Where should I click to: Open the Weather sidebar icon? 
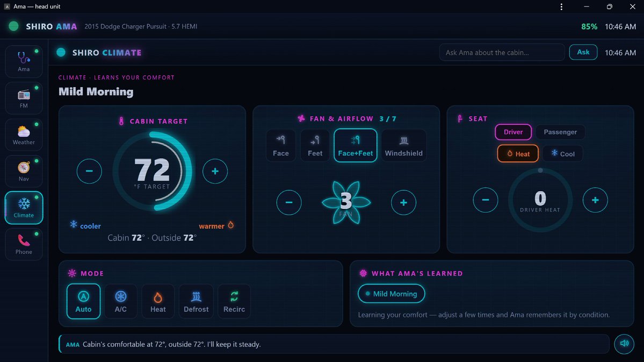point(24,135)
